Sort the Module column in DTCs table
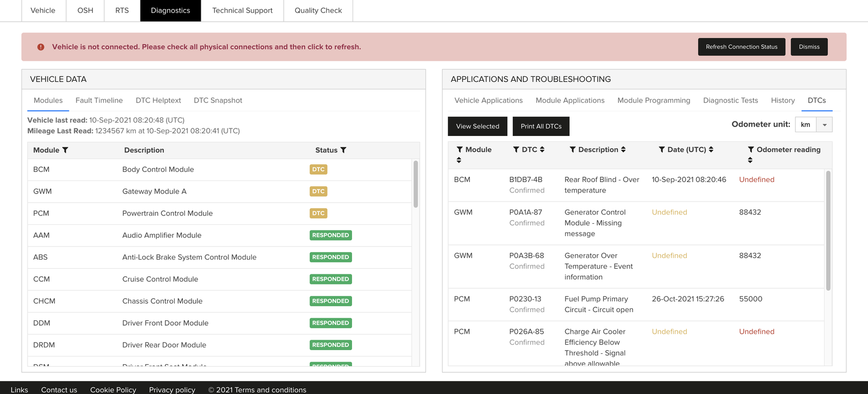Screen dimensions: 868x394 [459, 160]
